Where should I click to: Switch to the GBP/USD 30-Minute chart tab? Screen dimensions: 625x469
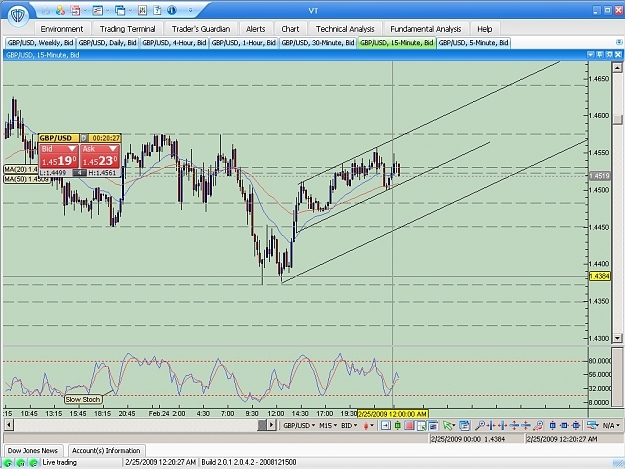(318, 43)
